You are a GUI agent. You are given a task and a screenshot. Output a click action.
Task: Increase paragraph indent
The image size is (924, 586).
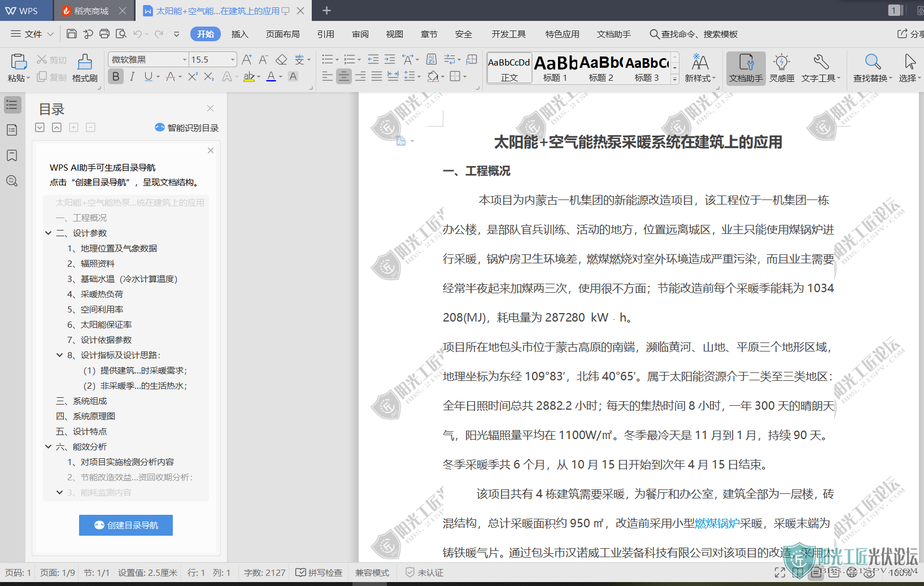[390, 59]
